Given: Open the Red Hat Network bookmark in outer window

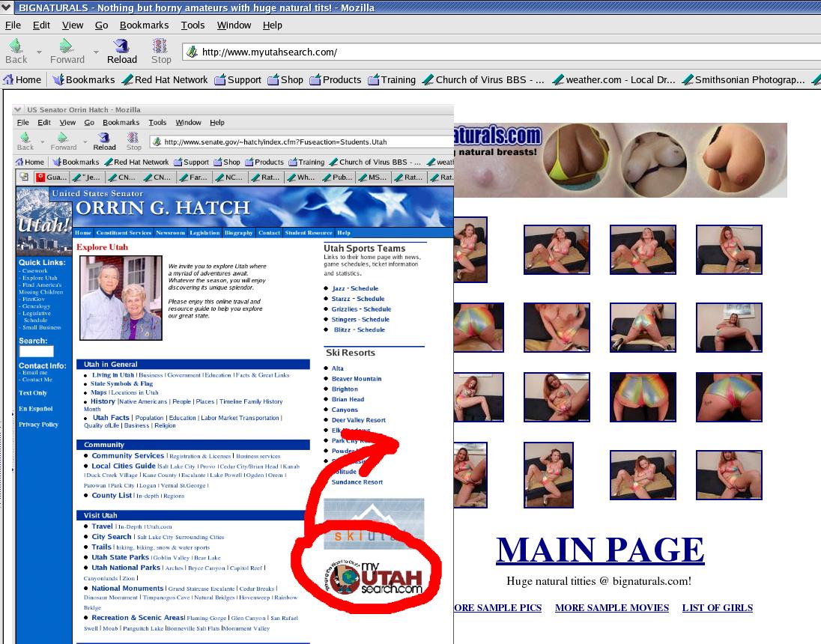Looking at the screenshot, I should coord(164,79).
